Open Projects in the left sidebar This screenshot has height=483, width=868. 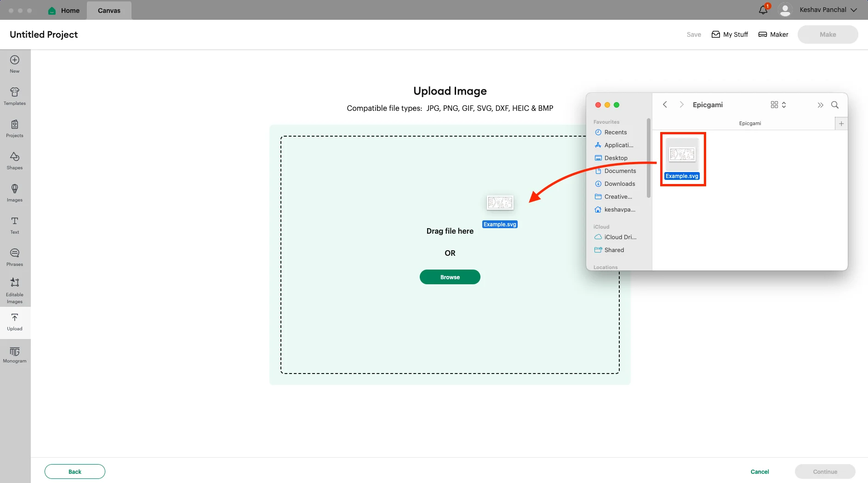15,128
